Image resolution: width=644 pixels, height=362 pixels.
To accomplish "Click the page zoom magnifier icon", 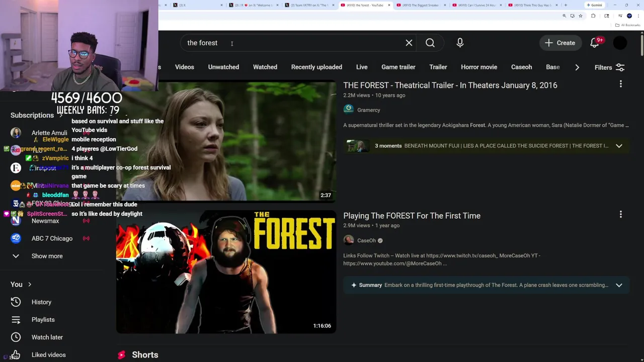I will [x=564, y=16].
